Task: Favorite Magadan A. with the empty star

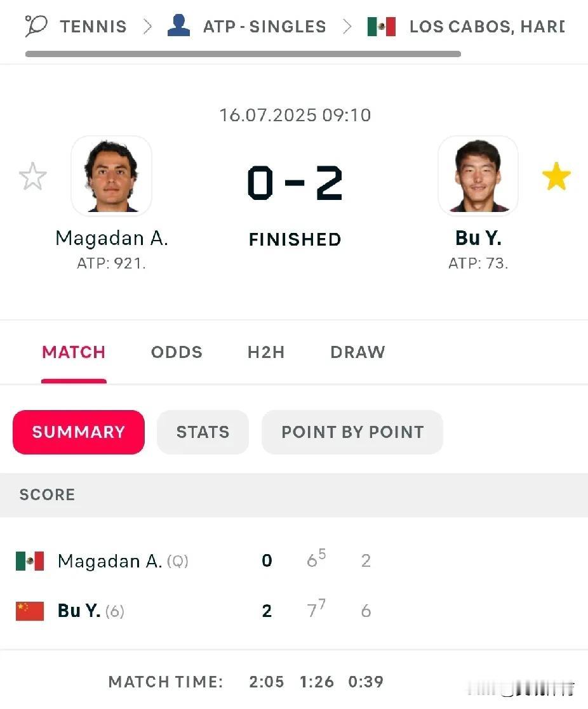Action: 32,176
